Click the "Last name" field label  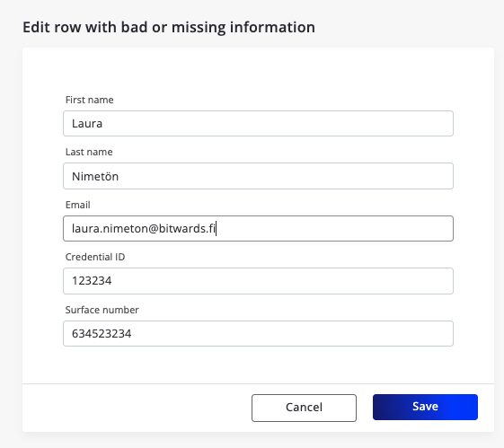click(89, 152)
